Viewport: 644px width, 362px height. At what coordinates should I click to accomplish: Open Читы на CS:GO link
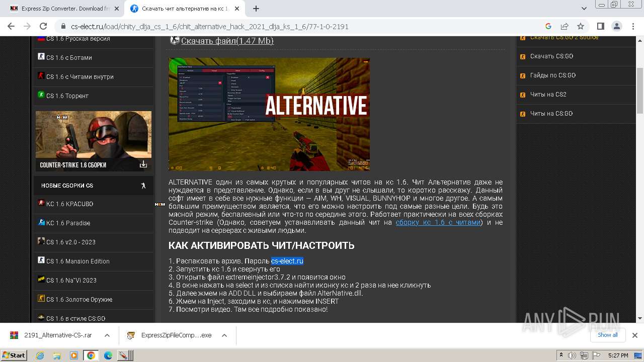pyautogui.click(x=551, y=114)
